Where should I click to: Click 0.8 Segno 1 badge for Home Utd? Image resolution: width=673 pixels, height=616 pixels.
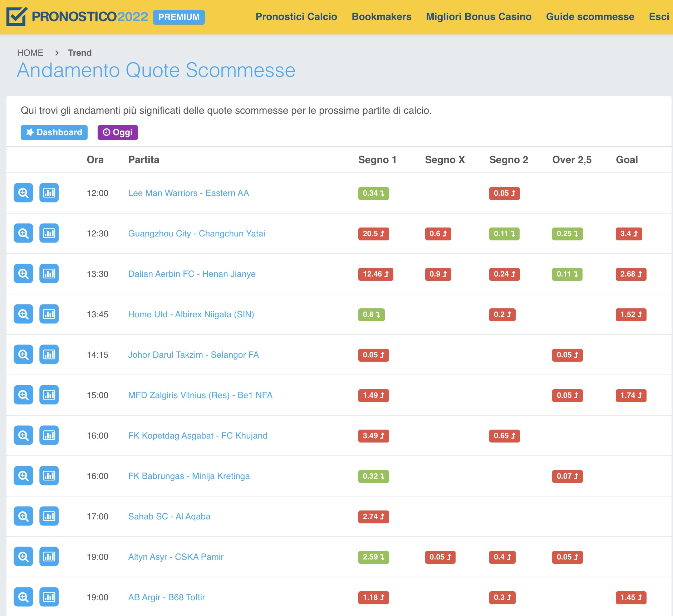[x=371, y=314]
